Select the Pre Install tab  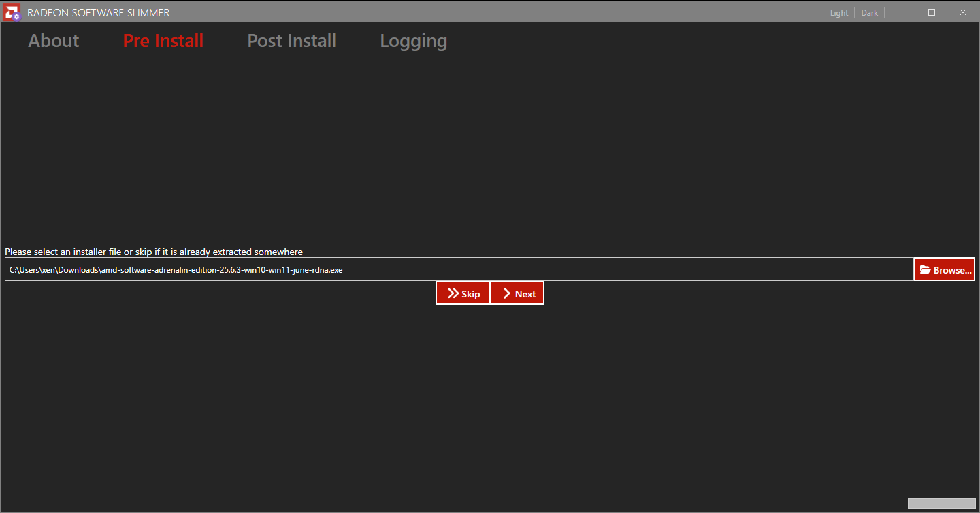click(x=163, y=41)
